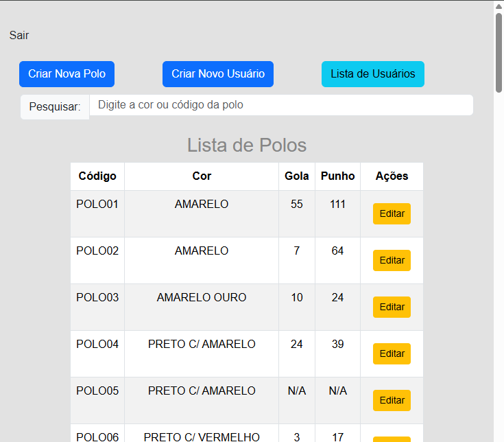The image size is (504, 442).
Task: Open the Criar Nova Polo form
Action: [67, 74]
